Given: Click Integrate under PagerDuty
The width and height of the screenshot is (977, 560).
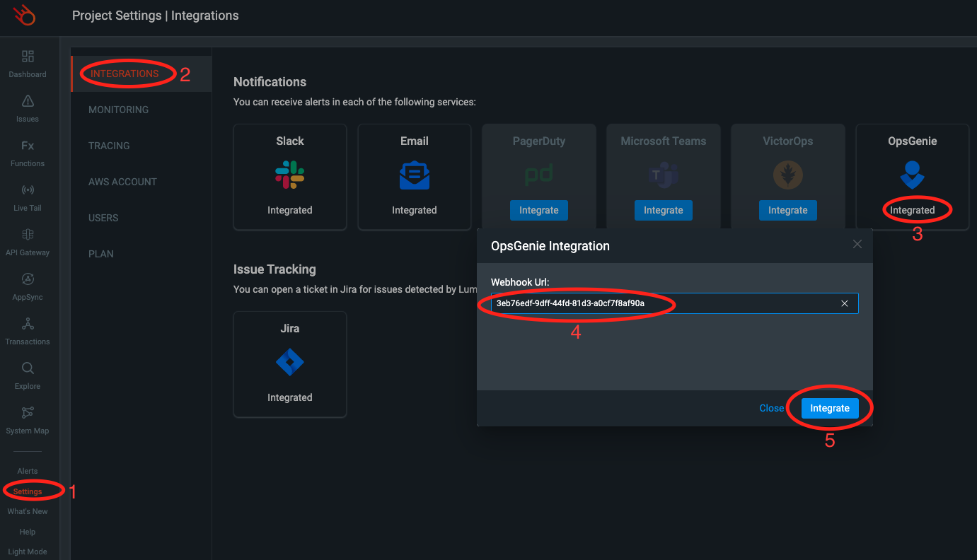Looking at the screenshot, I should pyautogui.click(x=539, y=210).
